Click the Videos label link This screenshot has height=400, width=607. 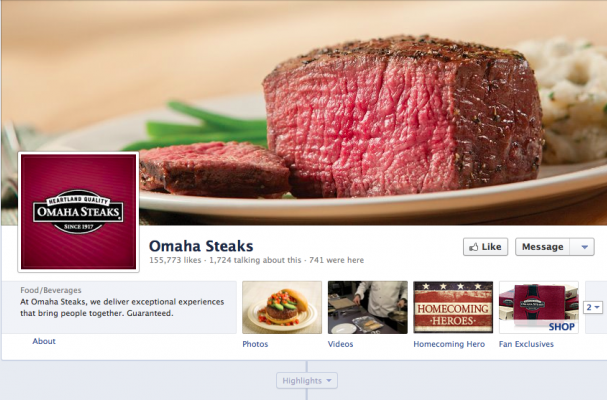(x=340, y=344)
